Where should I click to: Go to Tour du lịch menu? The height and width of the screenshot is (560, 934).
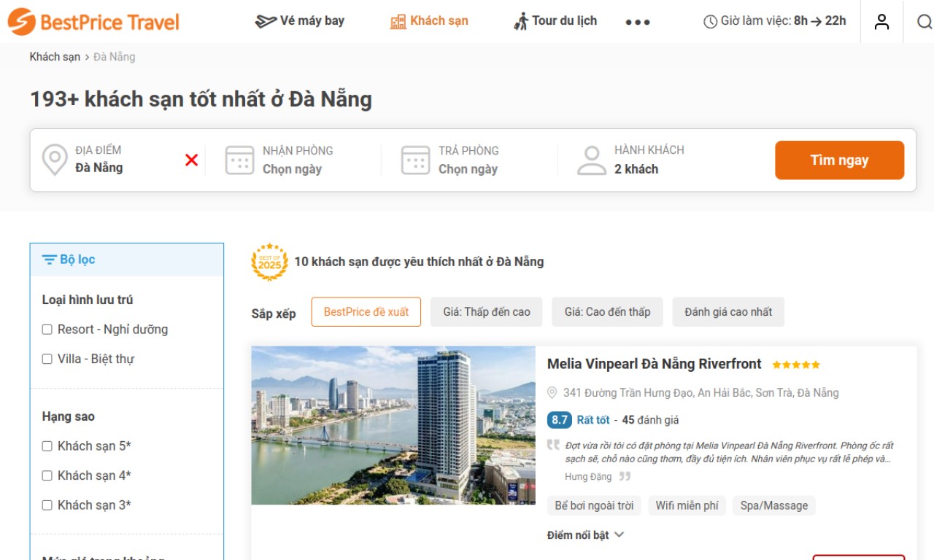pyautogui.click(x=555, y=21)
